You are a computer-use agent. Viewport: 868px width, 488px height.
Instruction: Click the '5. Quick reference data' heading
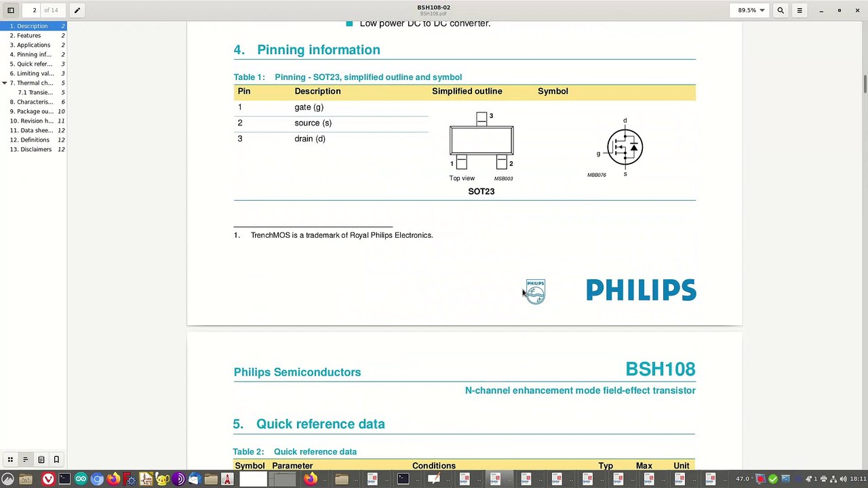click(309, 424)
